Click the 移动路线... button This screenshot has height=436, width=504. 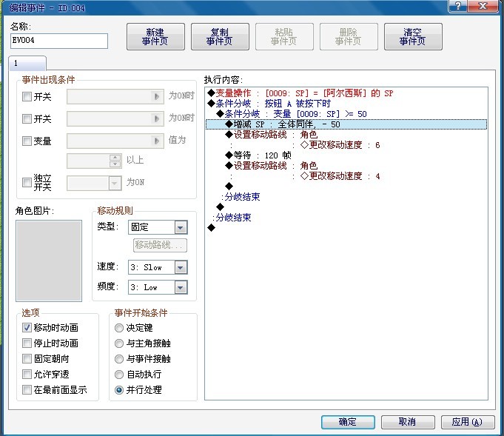pos(160,245)
